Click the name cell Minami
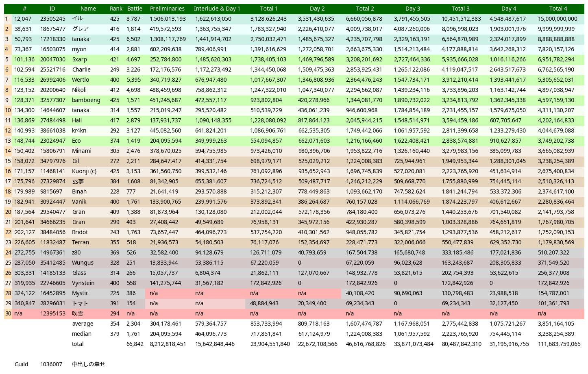588x374 pixels. coord(82,151)
